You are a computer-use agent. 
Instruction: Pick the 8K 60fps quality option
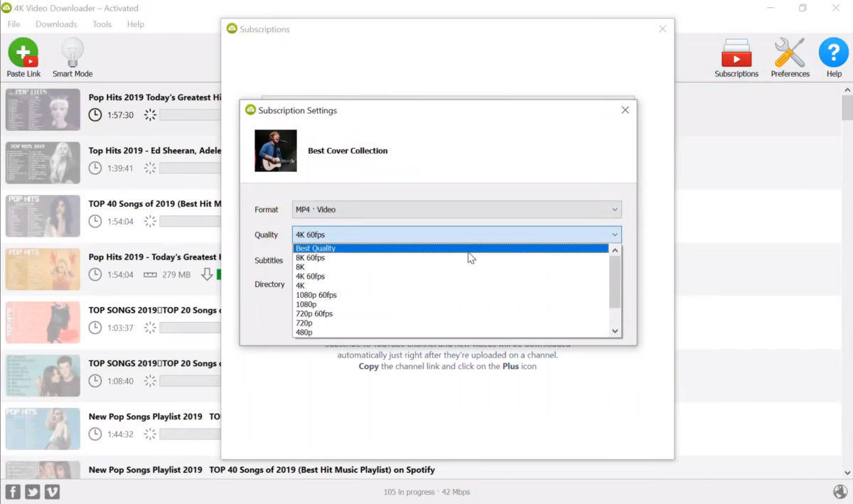pyautogui.click(x=311, y=258)
